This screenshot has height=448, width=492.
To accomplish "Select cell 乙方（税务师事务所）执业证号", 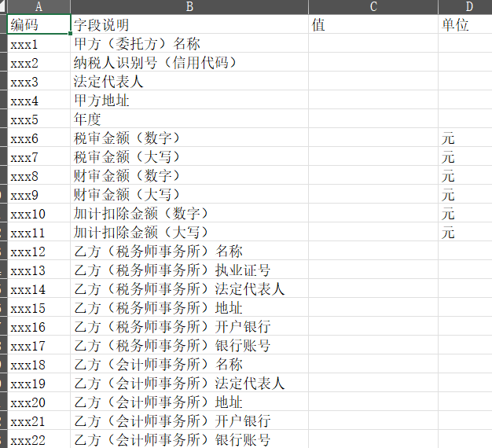I will click(x=189, y=269).
